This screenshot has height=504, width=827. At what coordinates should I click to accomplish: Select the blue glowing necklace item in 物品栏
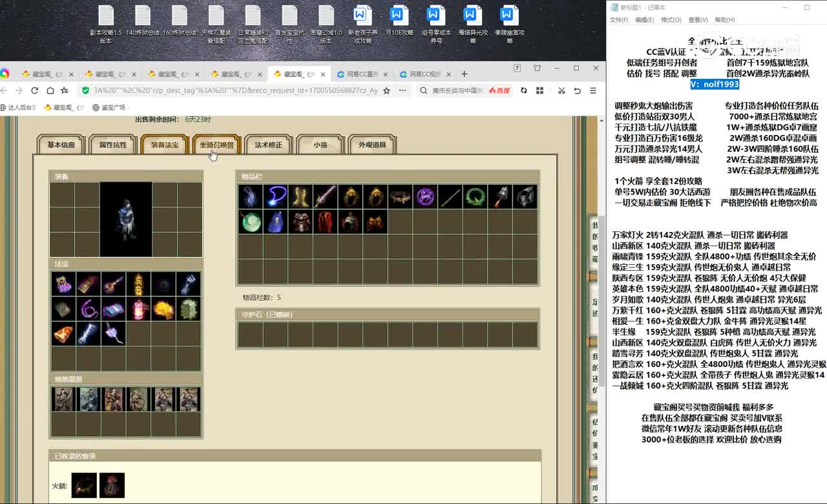point(276,196)
